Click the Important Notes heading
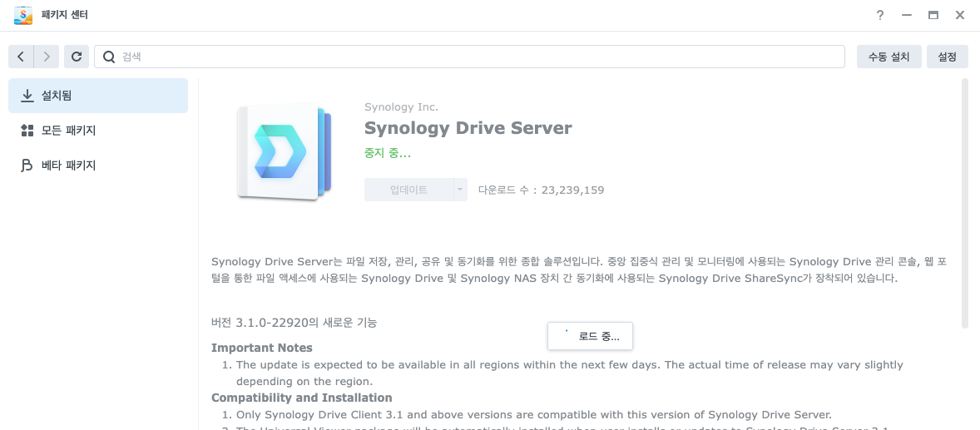The width and height of the screenshot is (980, 430). tap(262, 348)
